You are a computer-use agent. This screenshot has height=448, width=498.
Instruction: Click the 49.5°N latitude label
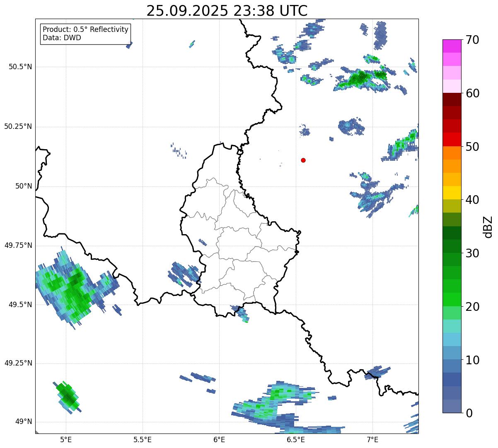(20, 305)
